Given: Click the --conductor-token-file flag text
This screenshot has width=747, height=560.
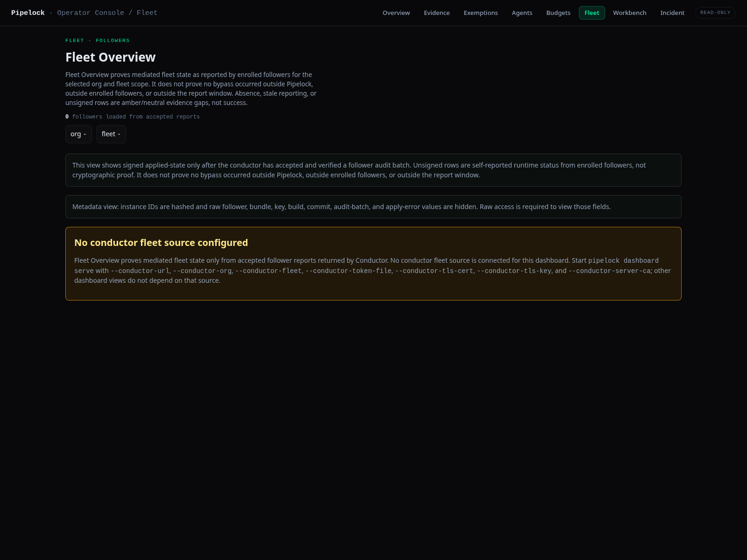Looking at the screenshot, I should (348, 271).
